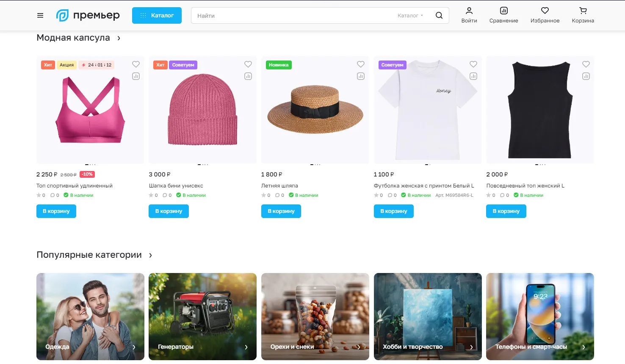Open Топ спортивный удлиненный product title

75,186
